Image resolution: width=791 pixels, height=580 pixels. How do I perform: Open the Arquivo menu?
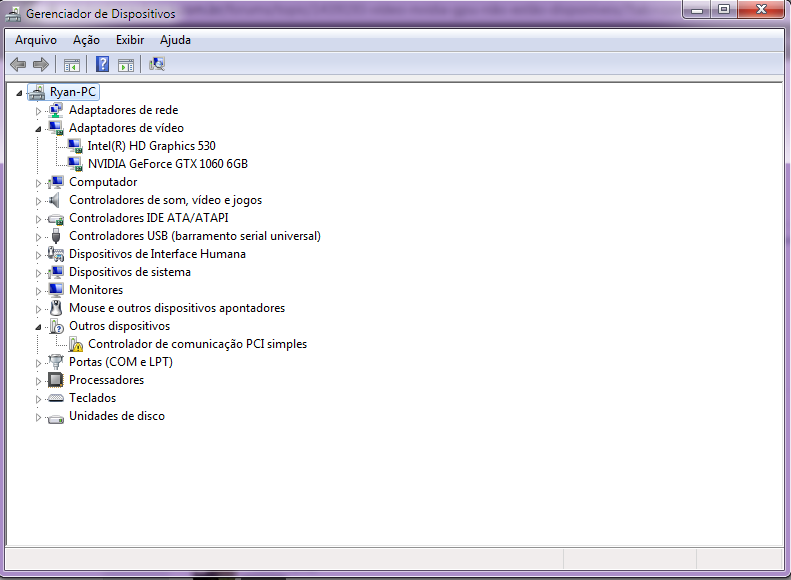tap(36, 40)
